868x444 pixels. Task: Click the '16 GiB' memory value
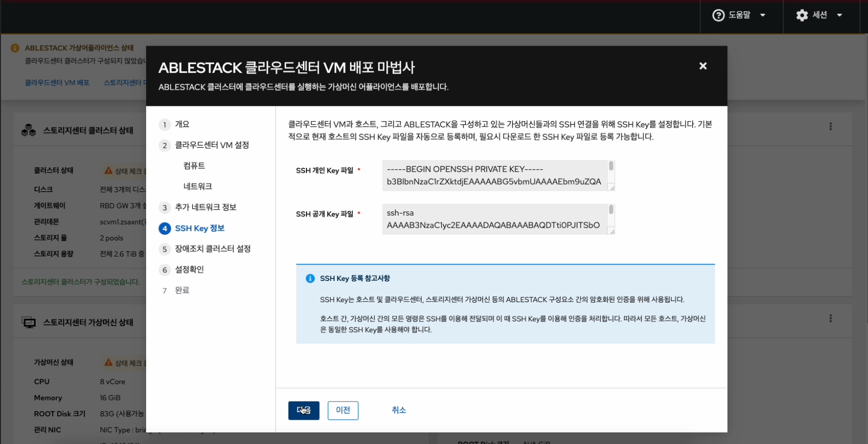(x=110, y=398)
